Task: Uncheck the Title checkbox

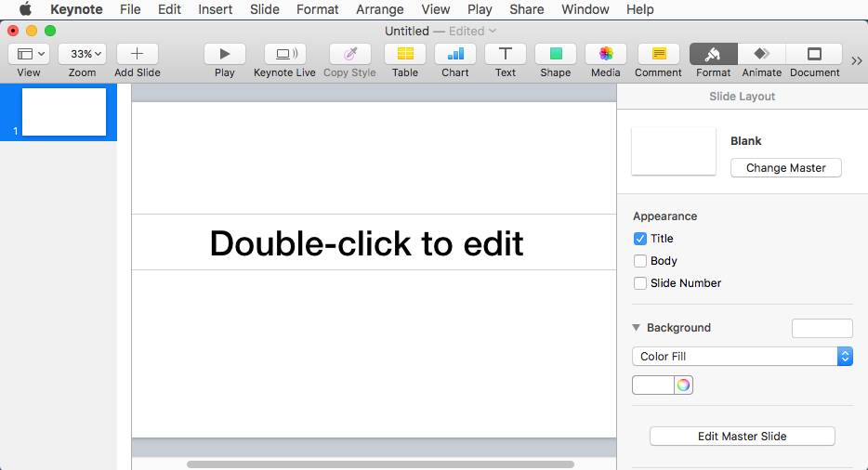Action: click(640, 239)
